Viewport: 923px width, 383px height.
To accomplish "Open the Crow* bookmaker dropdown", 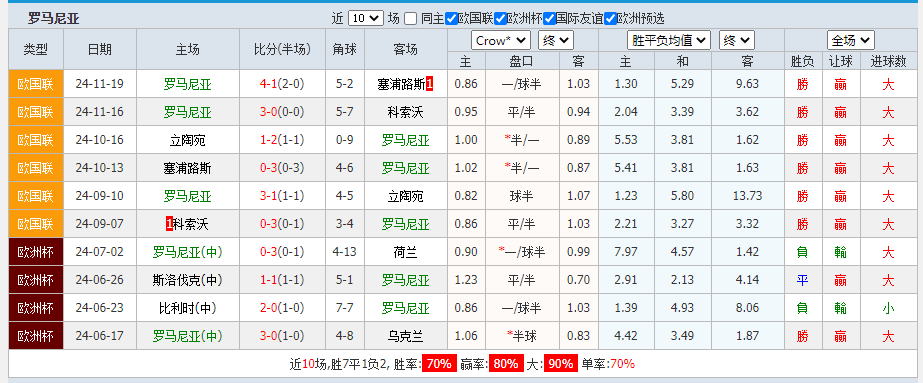I will 501,41.
